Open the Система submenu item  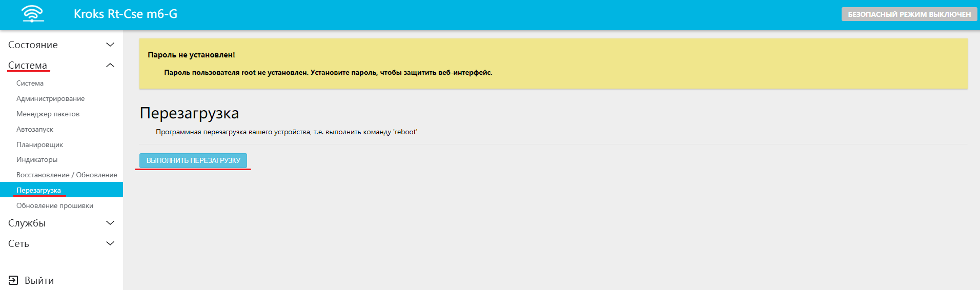(x=30, y=83)
